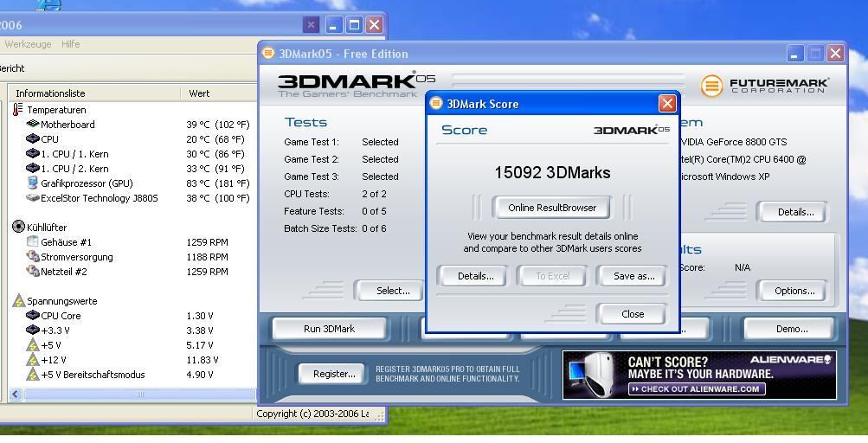Click the Temperaturen thermometer icon
Viewport: 868px width, 443px height.
pyautogui.click(x=17, y=109)
